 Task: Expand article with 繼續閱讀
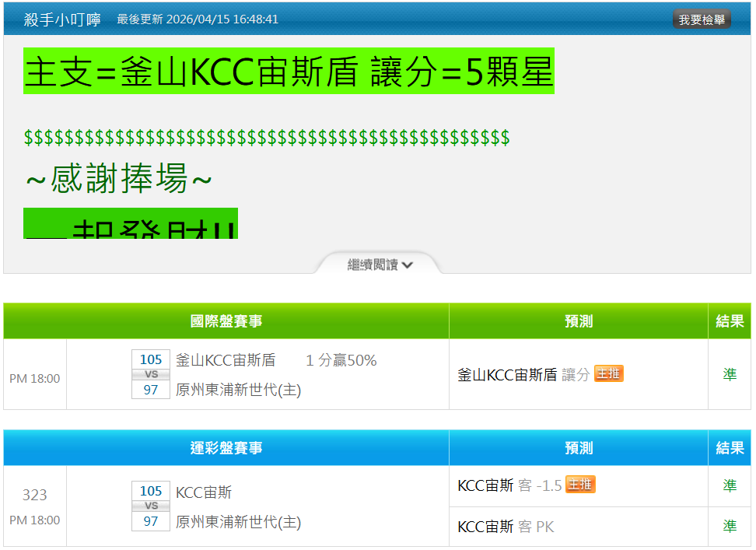click(380, 264)
